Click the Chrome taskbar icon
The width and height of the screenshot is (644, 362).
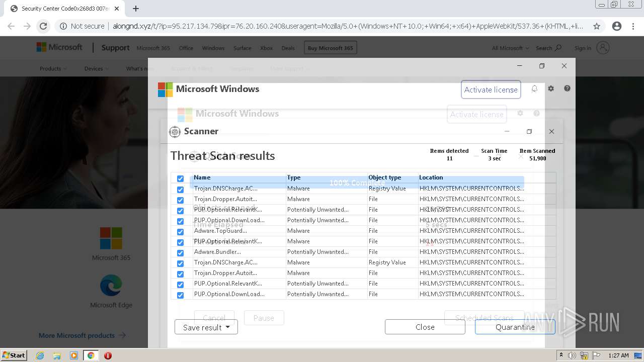tap(91, 355)
